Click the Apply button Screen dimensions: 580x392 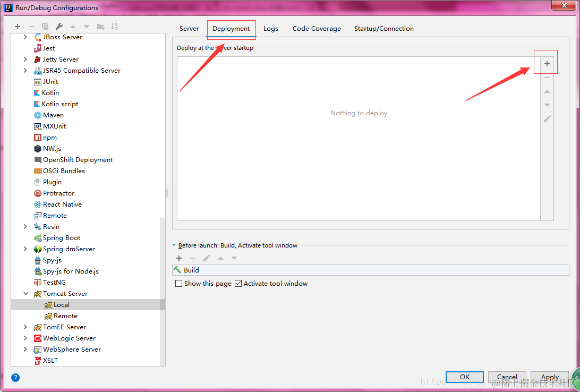tap(550, 377)
